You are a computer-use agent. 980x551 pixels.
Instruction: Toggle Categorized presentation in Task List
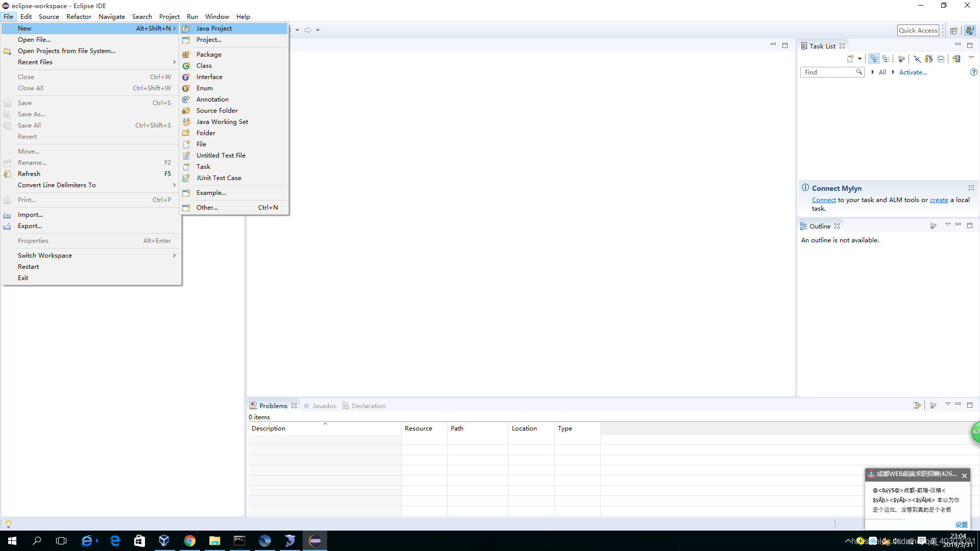tap(874, 59)
